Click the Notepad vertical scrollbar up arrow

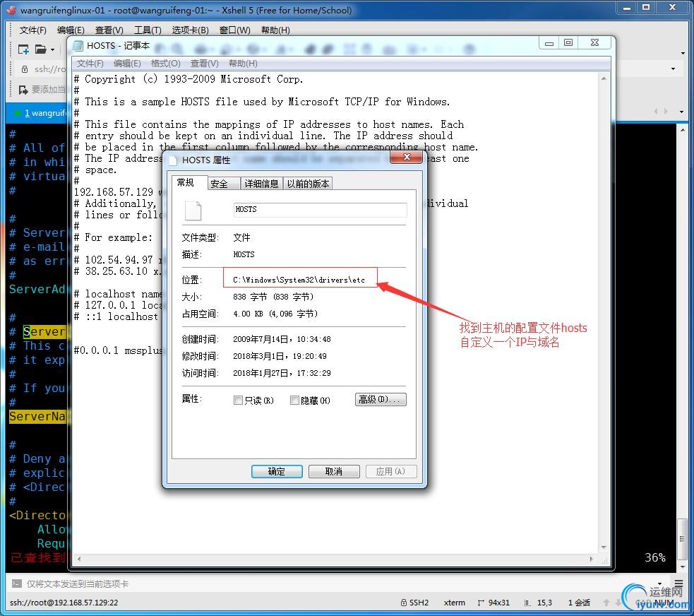coord(604,79)
